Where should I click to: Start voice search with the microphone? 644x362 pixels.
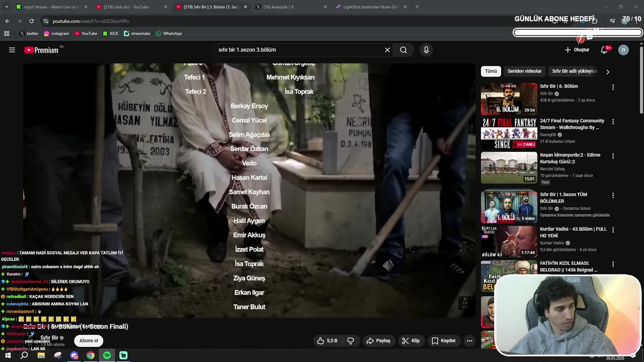[426, 50]
